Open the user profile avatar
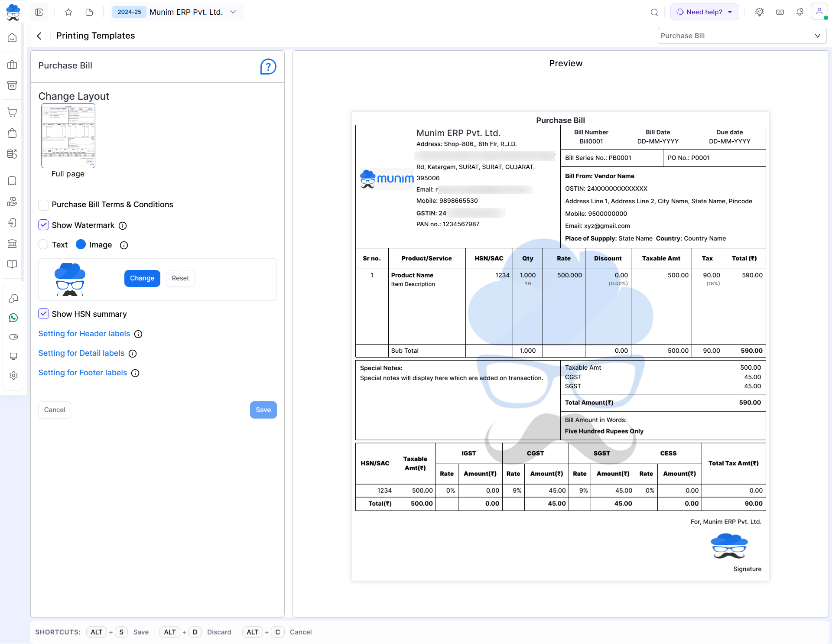Screen dimensions: 832x644 click(819, 12)
